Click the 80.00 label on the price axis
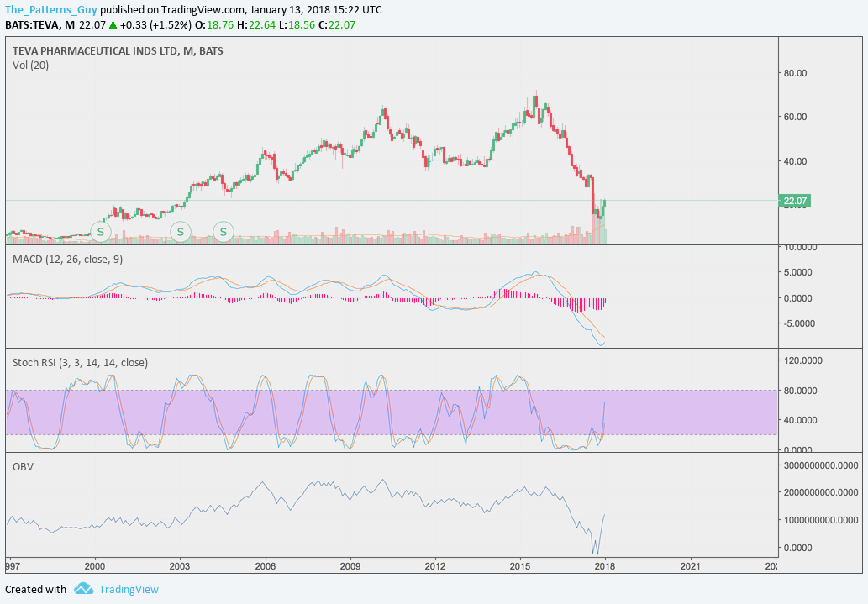 (795, 73)
